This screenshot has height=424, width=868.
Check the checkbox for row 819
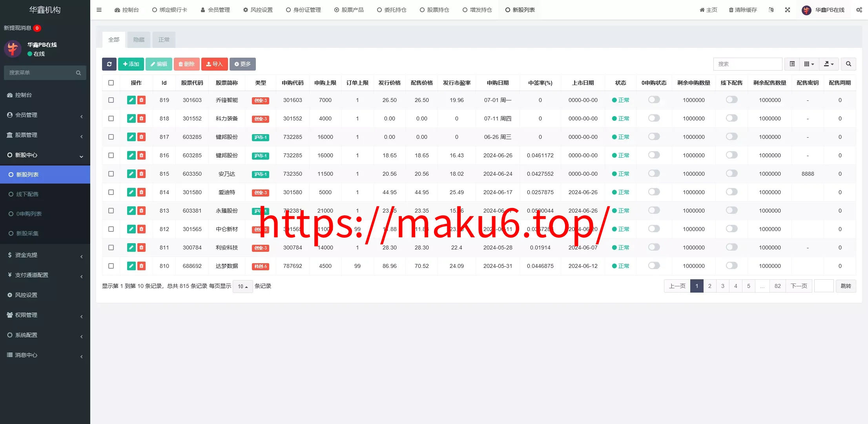coord(111,100)
